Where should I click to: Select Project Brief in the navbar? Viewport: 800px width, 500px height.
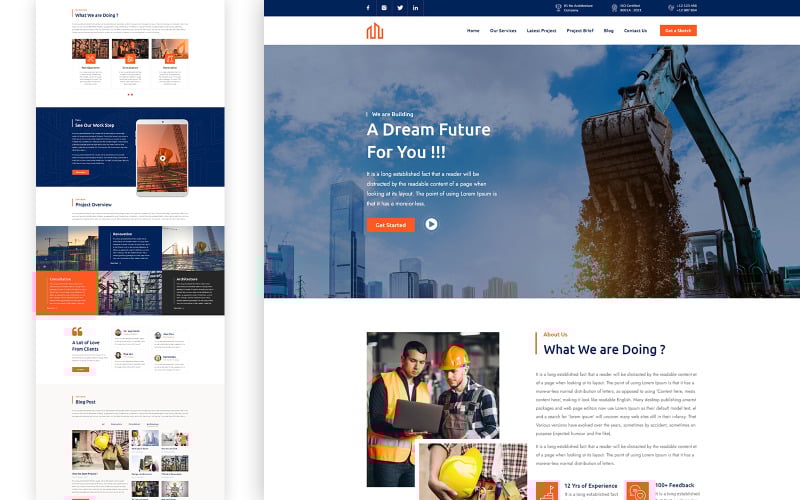[x=580, y=31]
